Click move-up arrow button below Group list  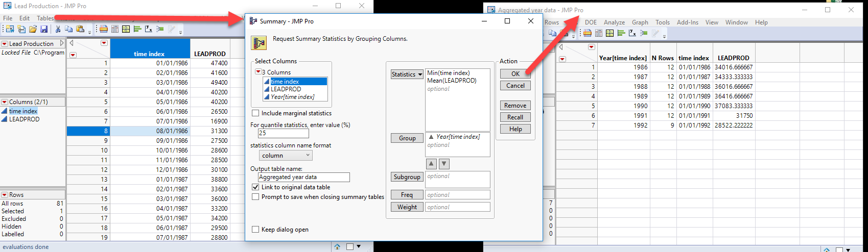point(432,164)
